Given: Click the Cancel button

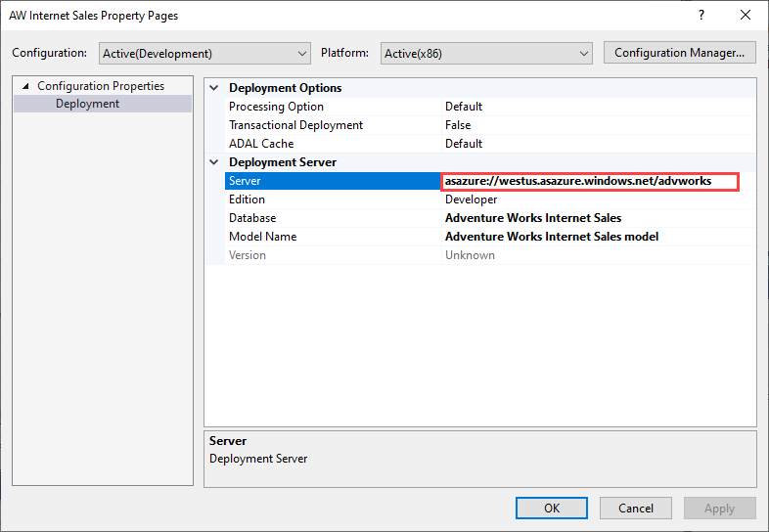Looking at the screenshot, I should (636, 508).
